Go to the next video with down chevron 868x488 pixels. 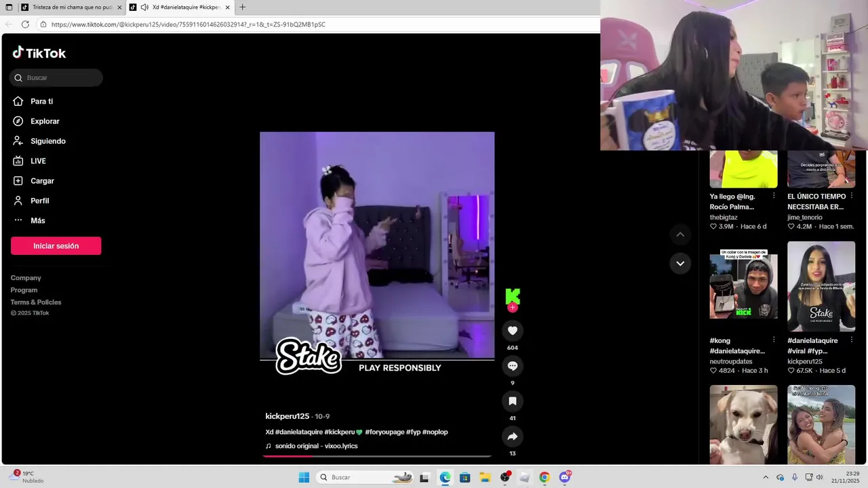[680, 263]
